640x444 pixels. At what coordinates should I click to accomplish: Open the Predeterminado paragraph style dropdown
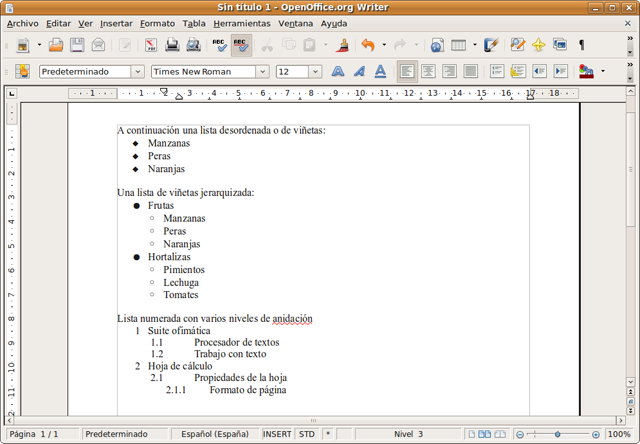click(137, 72)
